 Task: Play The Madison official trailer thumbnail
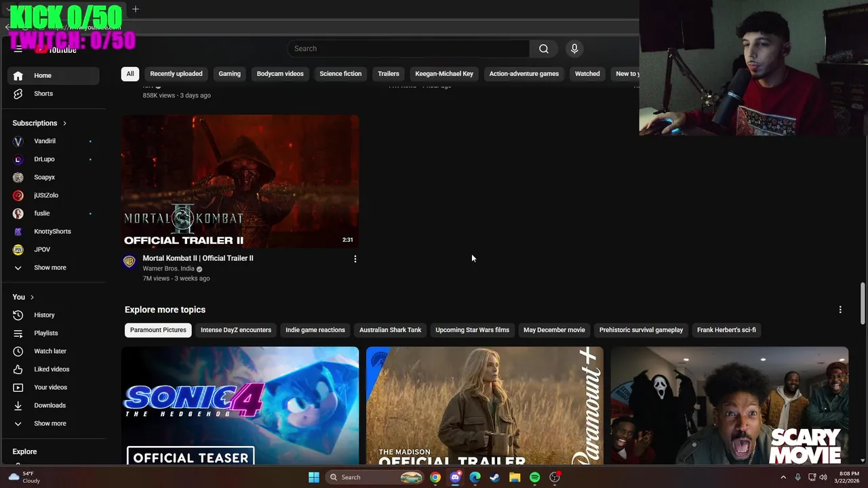[485, 405]
